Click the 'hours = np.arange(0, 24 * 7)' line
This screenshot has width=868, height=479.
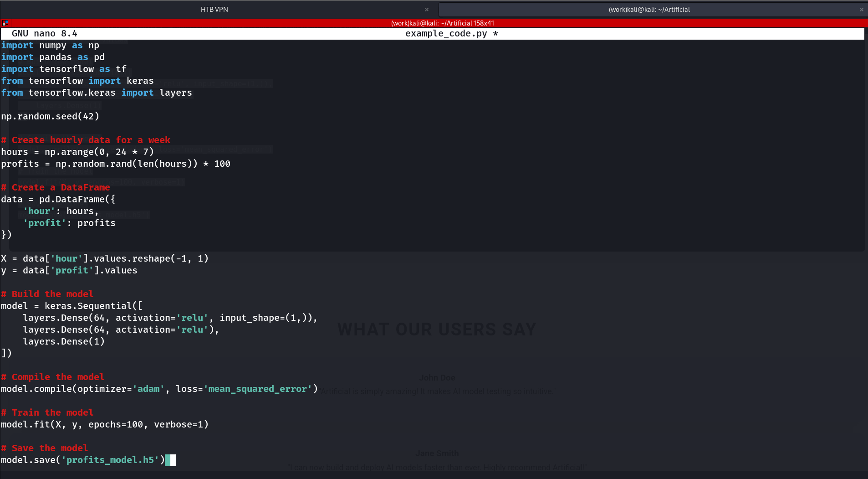(77, 152)
